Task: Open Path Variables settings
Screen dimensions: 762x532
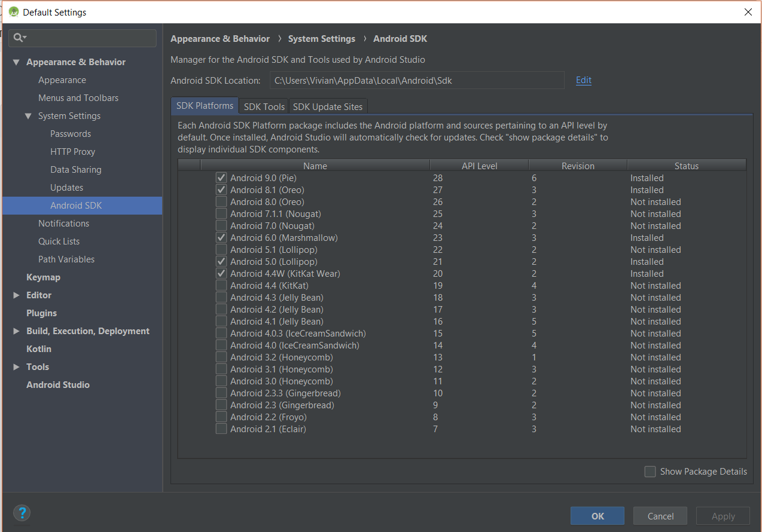Action: point(66,259)
